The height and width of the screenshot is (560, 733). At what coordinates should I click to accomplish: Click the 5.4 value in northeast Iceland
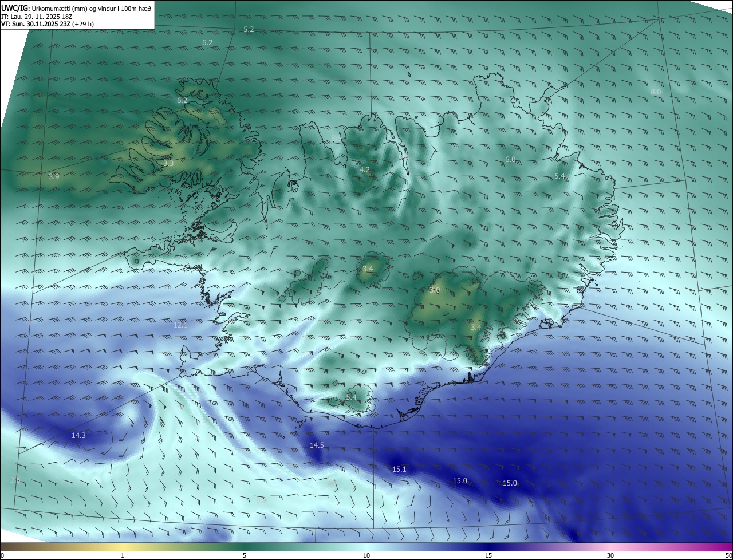pos(560,176)
